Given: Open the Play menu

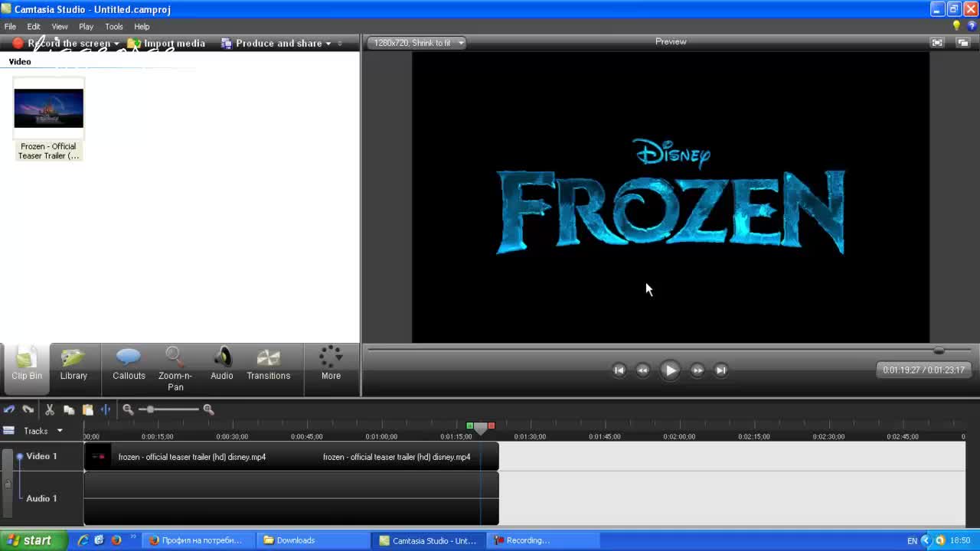Looking at the screenshot, I should (86, 27).
